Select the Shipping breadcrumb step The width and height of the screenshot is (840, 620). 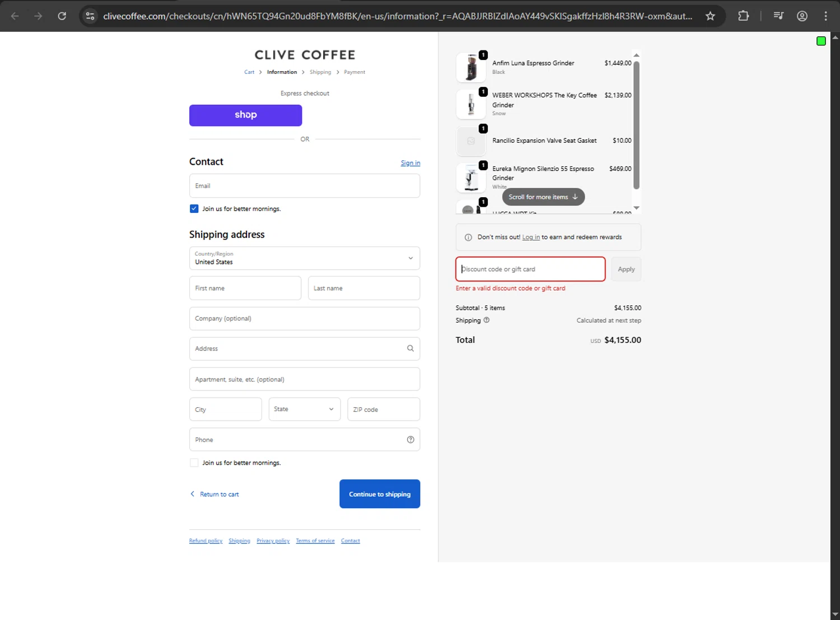tap(320, 72)
